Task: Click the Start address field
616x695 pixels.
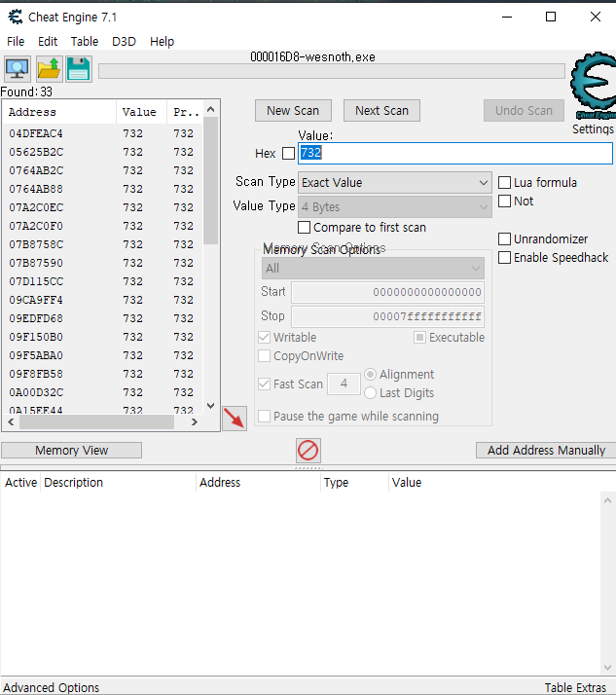Action: click(387, 292)
